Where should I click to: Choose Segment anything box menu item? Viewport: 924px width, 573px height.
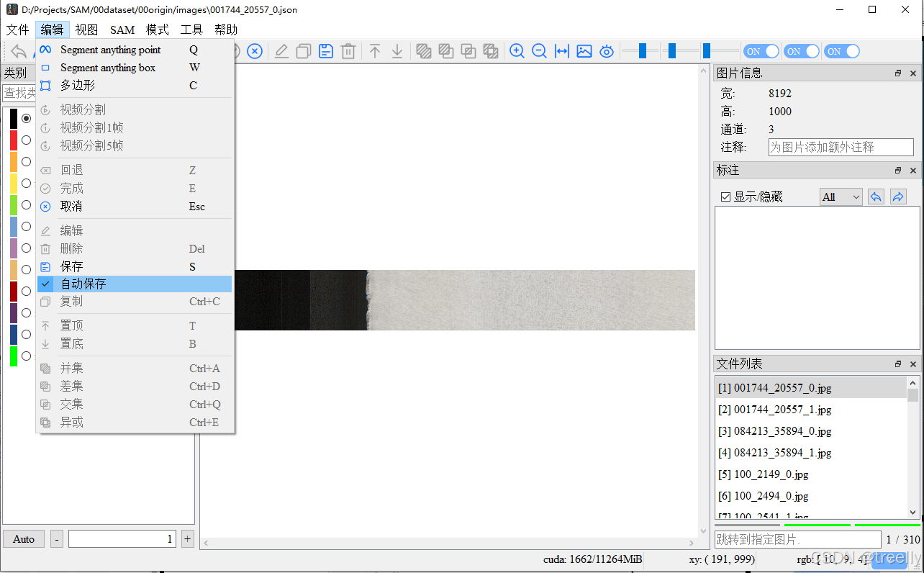click(135, 68)
